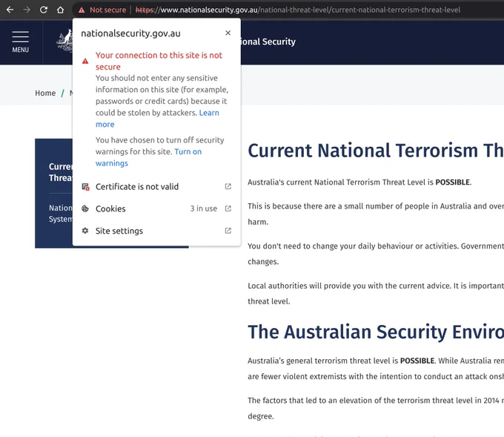Click external-link icon beside '3 in use'
The image size is (504, 437).
point(228,208)
